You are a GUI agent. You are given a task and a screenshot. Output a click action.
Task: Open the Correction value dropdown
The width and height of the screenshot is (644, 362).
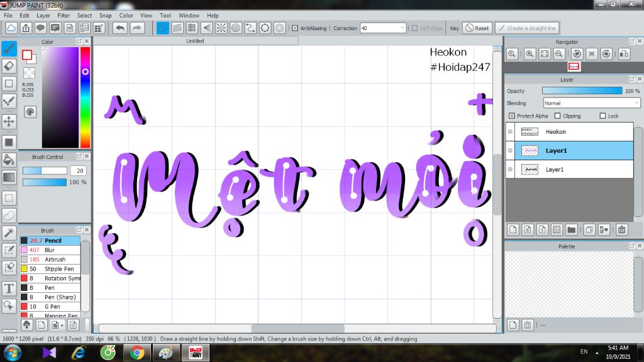[402, 28]
